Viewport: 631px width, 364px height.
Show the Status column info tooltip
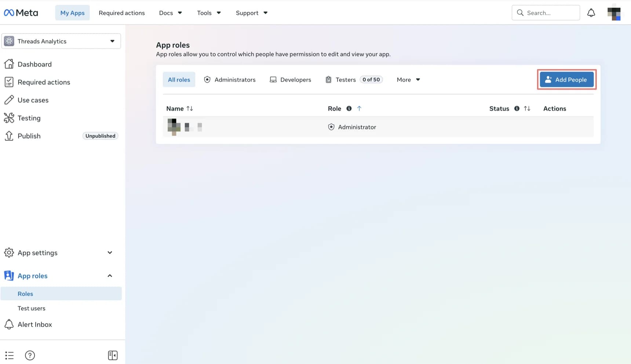[517, 109]
